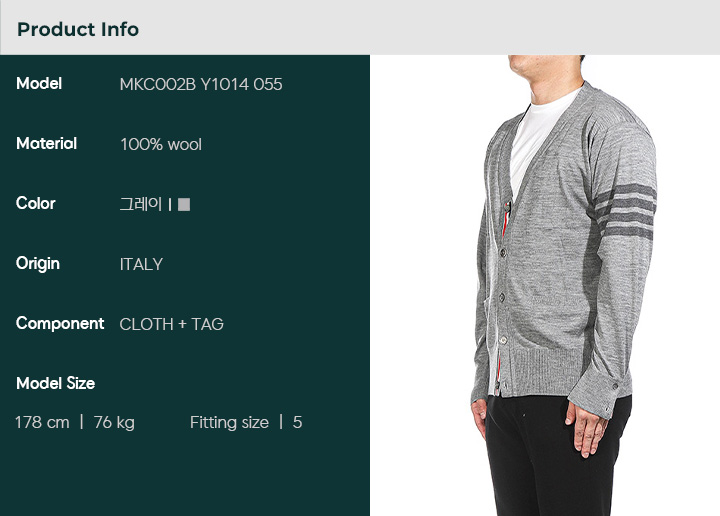720x516 pixels.
Task: Click the Fitting size label
Action: (x=229, y=422)
